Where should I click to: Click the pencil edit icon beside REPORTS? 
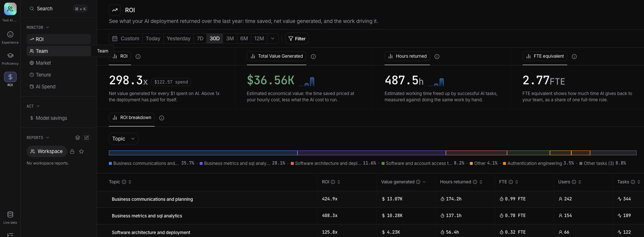[x=86, y=138]
